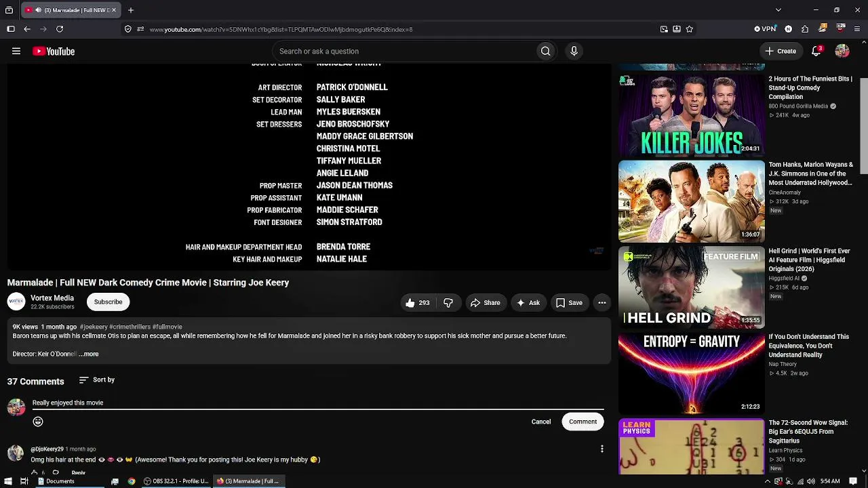Show hidden system tray icons
Screen dimensions: 868x488
(x=768, y=481)
